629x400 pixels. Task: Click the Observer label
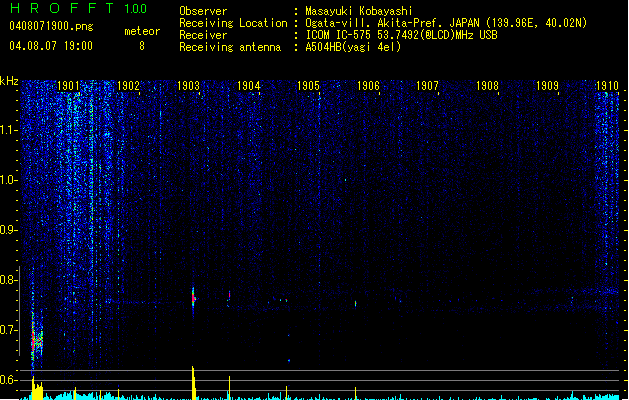click(x=203, y=11)
